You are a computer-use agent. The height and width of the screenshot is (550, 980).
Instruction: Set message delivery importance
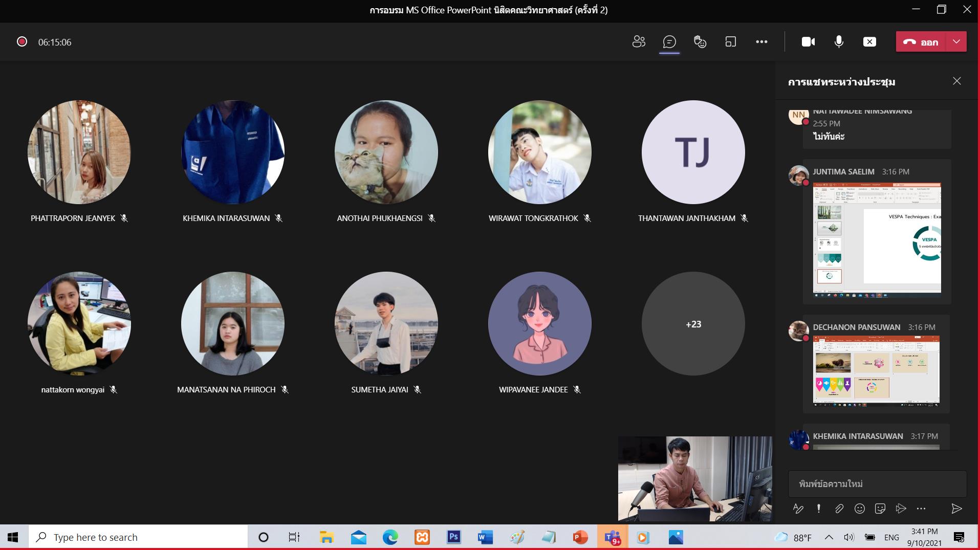[x=819, y=509]
